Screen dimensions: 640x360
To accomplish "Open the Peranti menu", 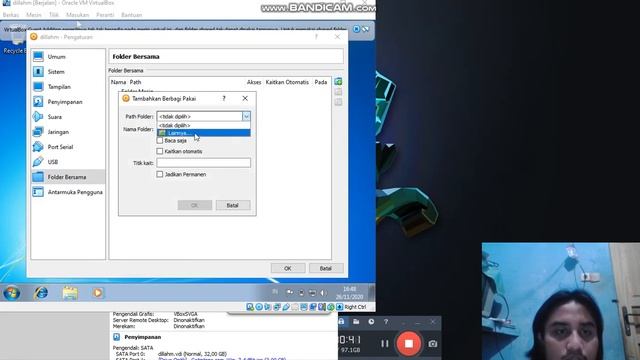I will pyautogui.click(x=105, y=15).
